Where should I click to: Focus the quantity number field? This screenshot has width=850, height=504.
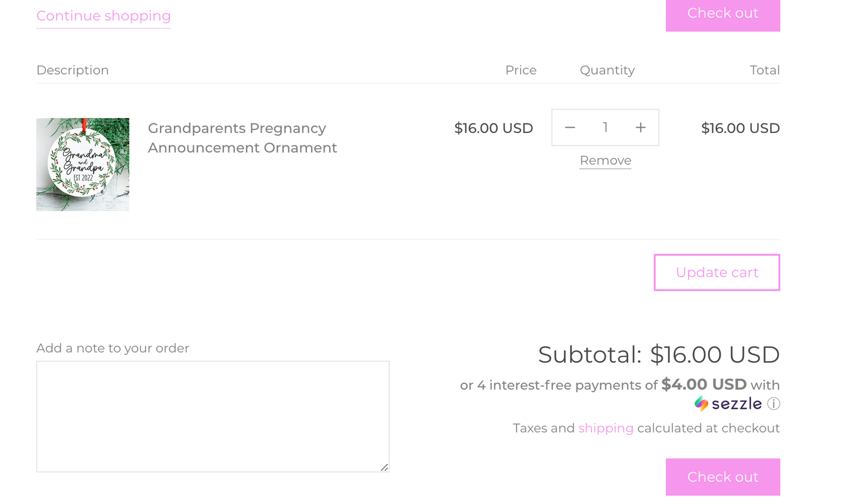pyautogui.click(x=605, y=128)
